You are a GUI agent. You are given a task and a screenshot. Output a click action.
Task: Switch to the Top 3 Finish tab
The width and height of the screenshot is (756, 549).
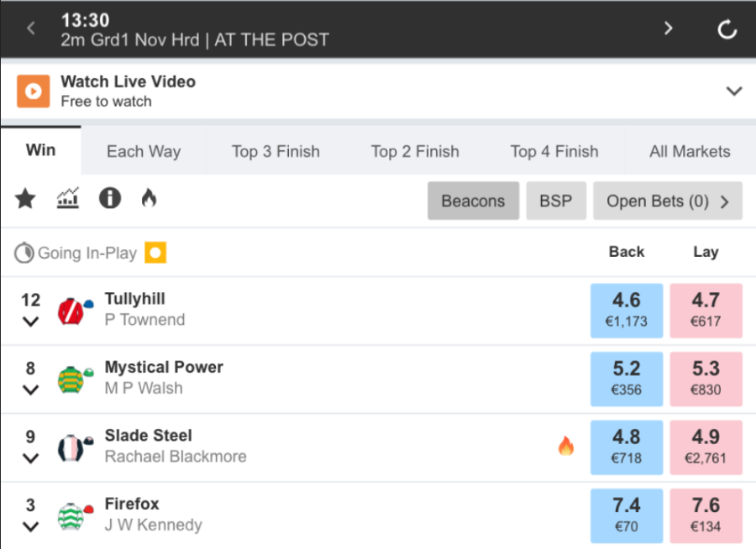(x=276, y=151)
